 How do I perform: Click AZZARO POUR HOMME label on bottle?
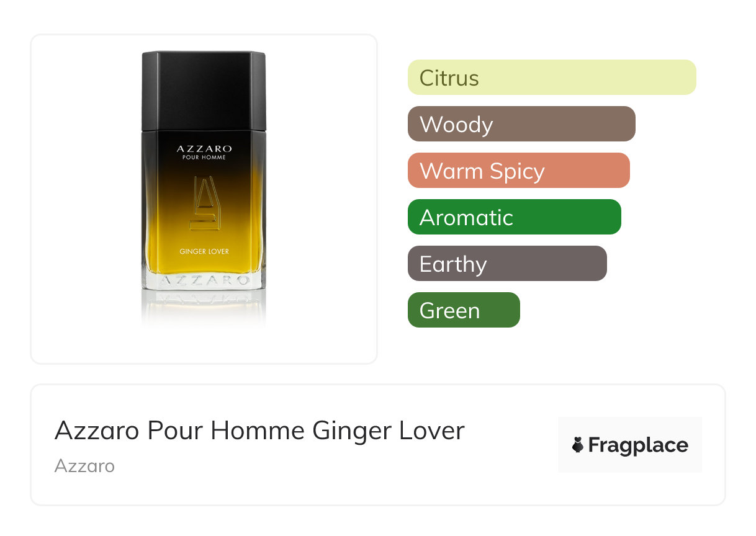pyautogui.click(x=204, y=153)
